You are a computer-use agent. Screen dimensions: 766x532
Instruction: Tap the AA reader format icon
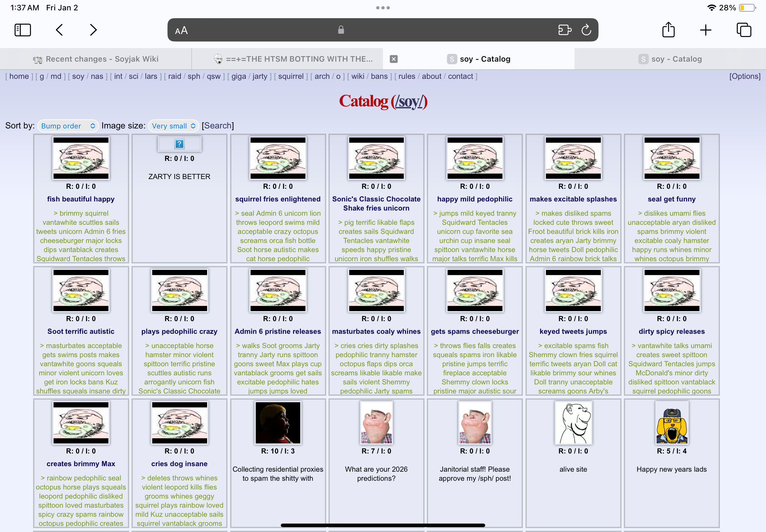point(181,31)
